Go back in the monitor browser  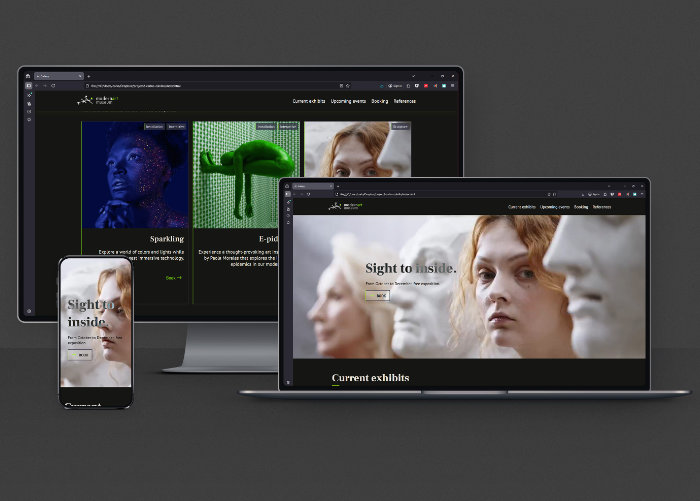click(37, 86)
